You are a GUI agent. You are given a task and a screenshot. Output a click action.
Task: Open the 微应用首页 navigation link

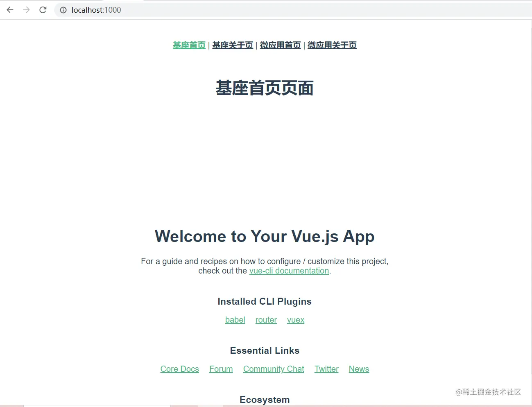[280, 45]
